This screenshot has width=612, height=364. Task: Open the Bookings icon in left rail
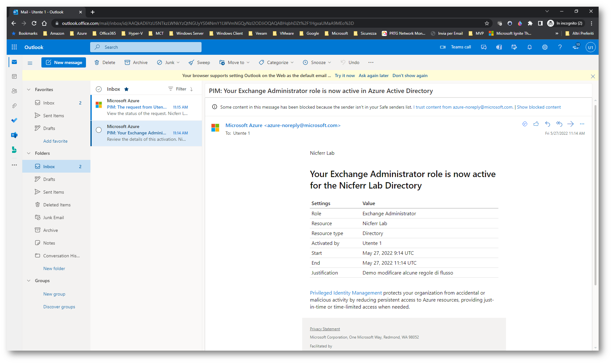[14, 150]
